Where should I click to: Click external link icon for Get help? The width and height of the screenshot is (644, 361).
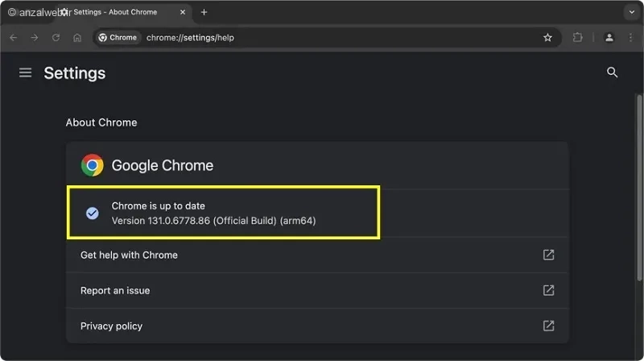[549, 255]
